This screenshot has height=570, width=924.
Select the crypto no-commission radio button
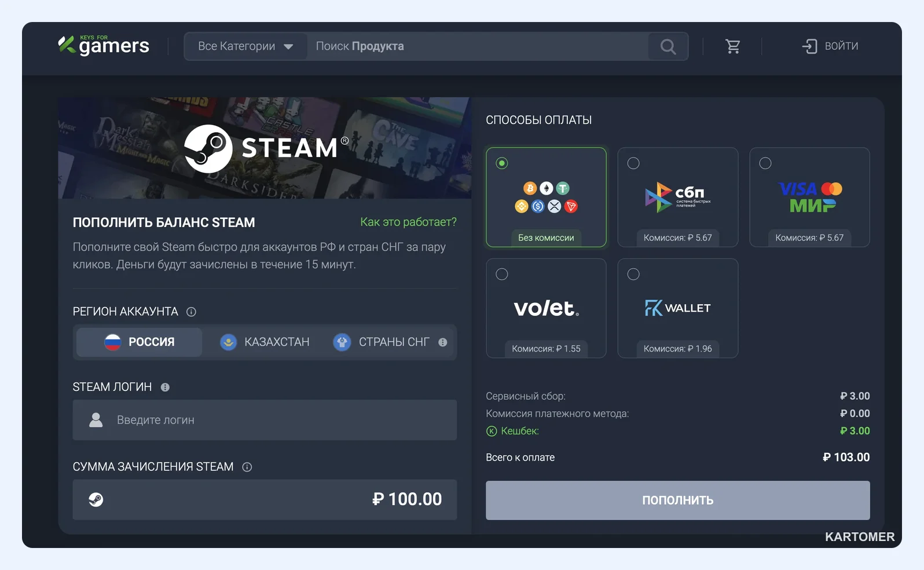pyautogui.click(x=502, y=163)
